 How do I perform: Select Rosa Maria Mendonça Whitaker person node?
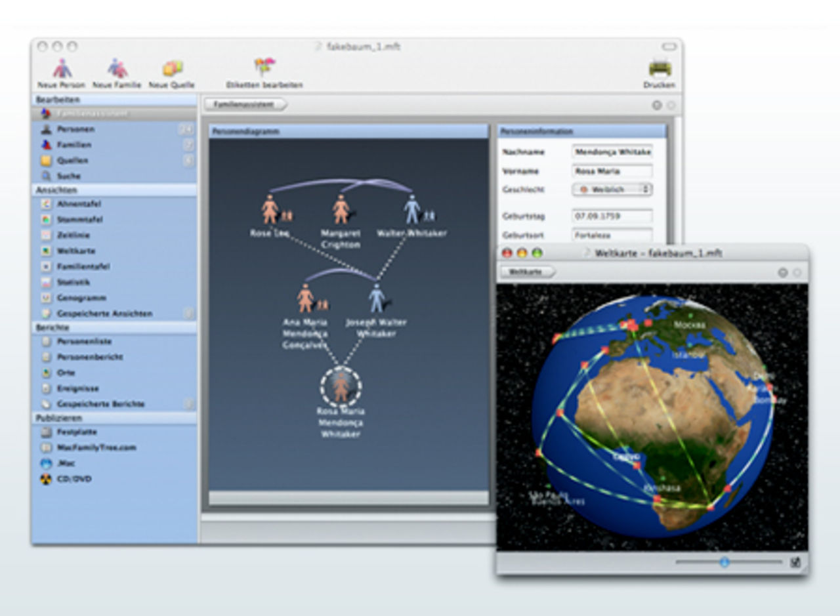(341, 387)
